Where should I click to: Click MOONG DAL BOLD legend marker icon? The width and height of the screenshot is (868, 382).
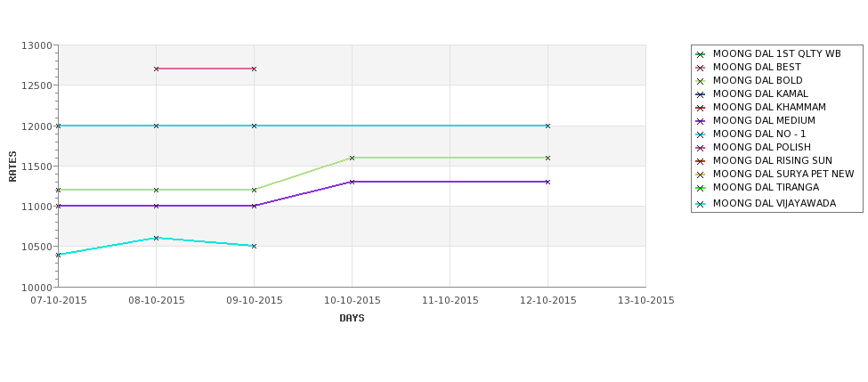701,81
